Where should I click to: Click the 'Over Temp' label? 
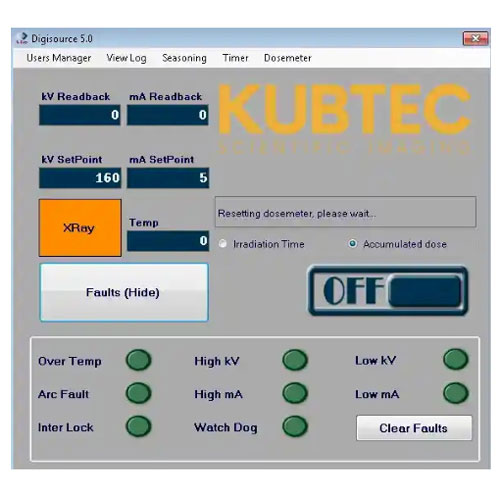[70, 361]
